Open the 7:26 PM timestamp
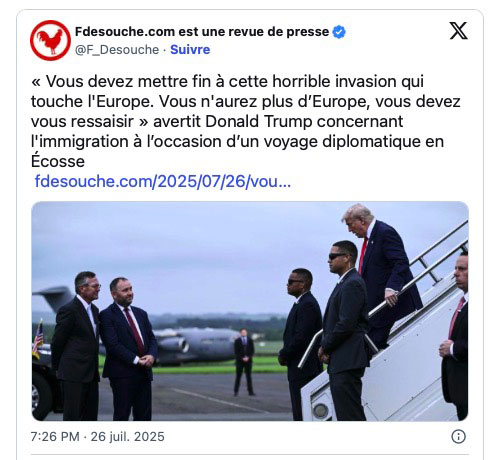This screenshot has height=460, width=500. [55, 437]
